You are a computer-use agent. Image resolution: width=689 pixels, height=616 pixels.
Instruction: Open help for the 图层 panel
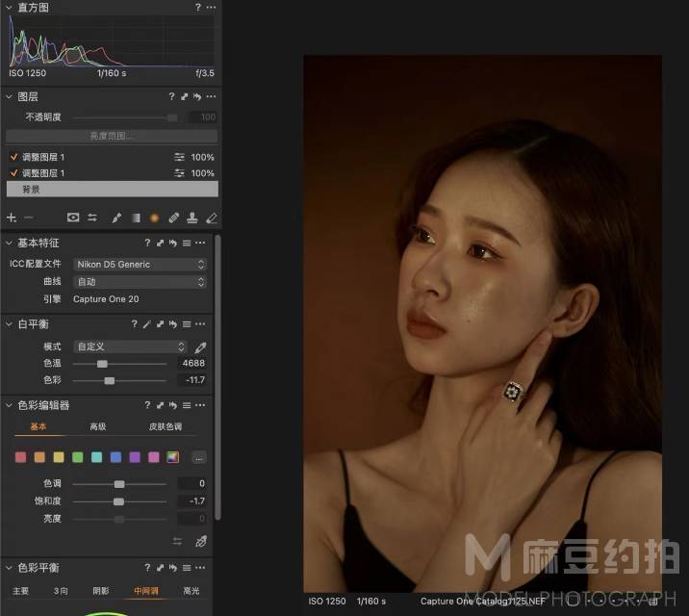(x=171, y=96)
